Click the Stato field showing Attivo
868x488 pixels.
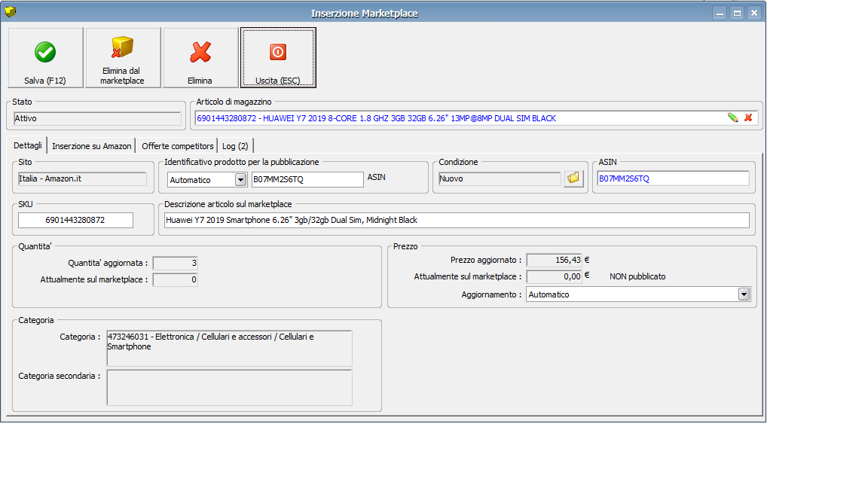coord(97,118)
